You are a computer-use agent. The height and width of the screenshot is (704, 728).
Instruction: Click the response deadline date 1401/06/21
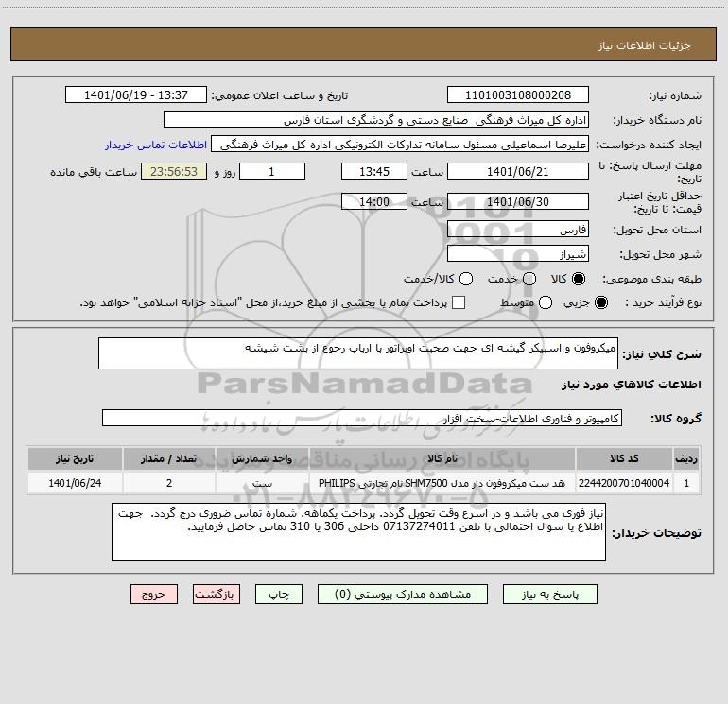518,171
